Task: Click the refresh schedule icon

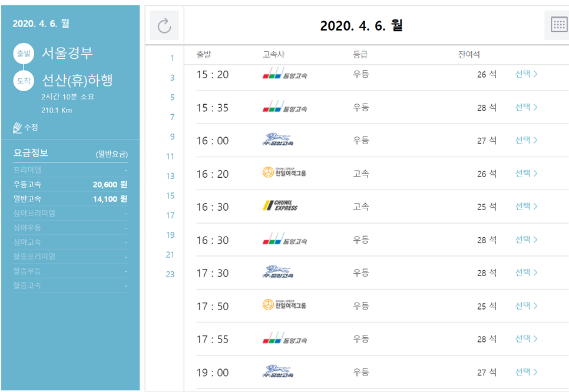Action: point(164,25)
